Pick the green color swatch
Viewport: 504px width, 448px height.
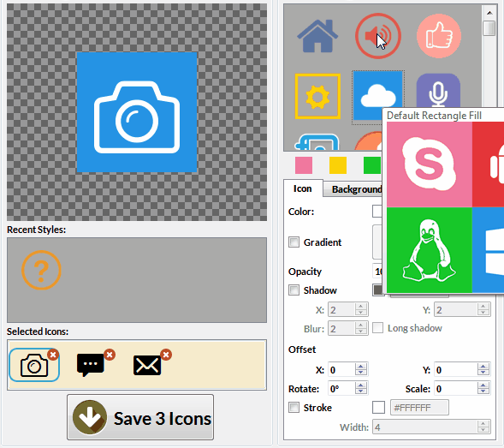[372, 165]
